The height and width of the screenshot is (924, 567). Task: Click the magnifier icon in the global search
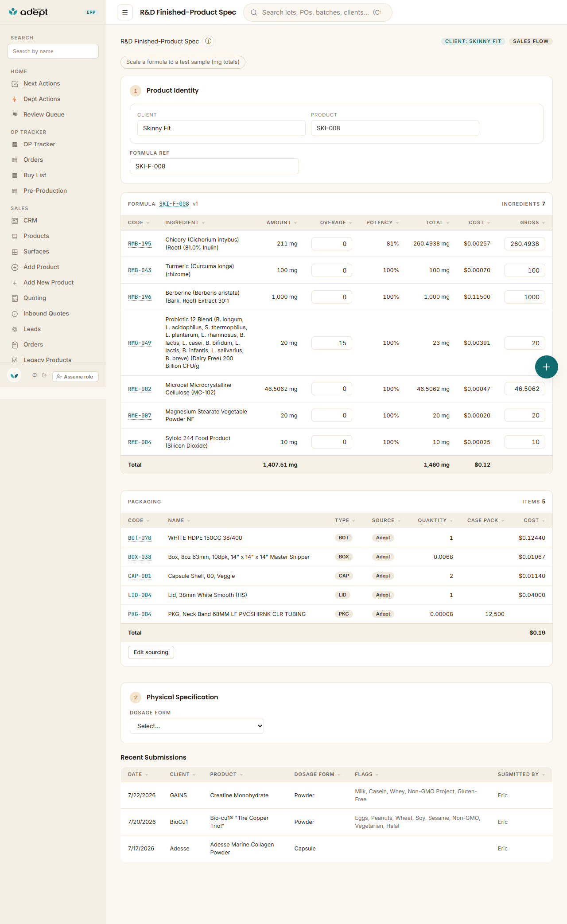(254, 12)
